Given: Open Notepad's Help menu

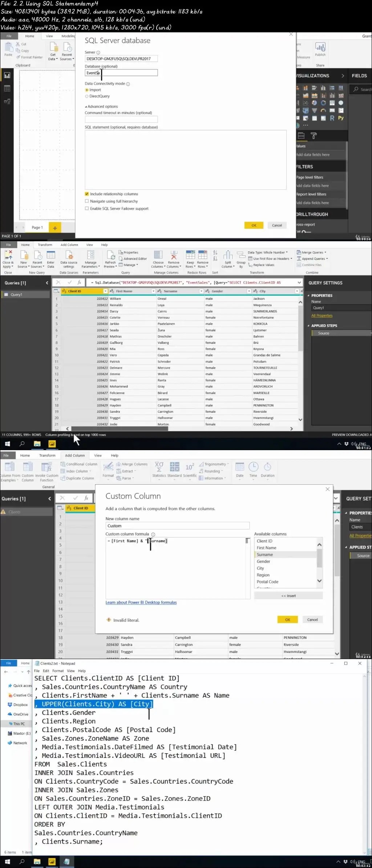Looking at the screenshot, I should [x=82, y=671].
